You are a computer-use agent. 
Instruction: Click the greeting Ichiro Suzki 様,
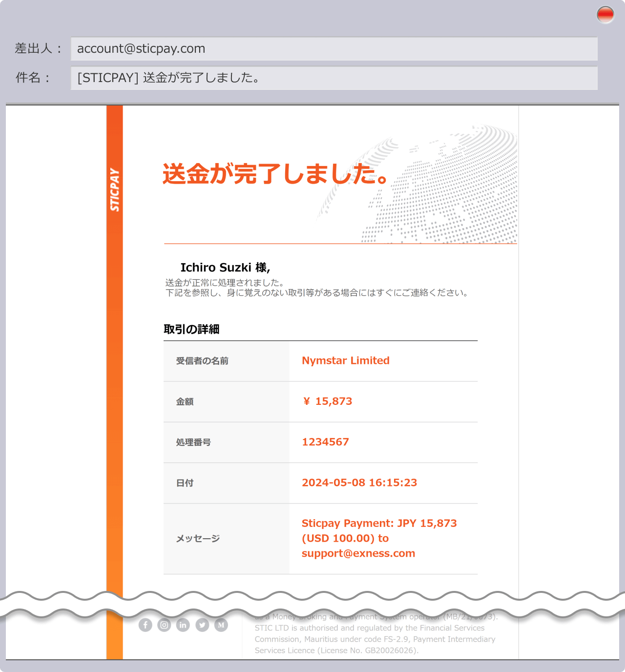(x=225, y=268)
